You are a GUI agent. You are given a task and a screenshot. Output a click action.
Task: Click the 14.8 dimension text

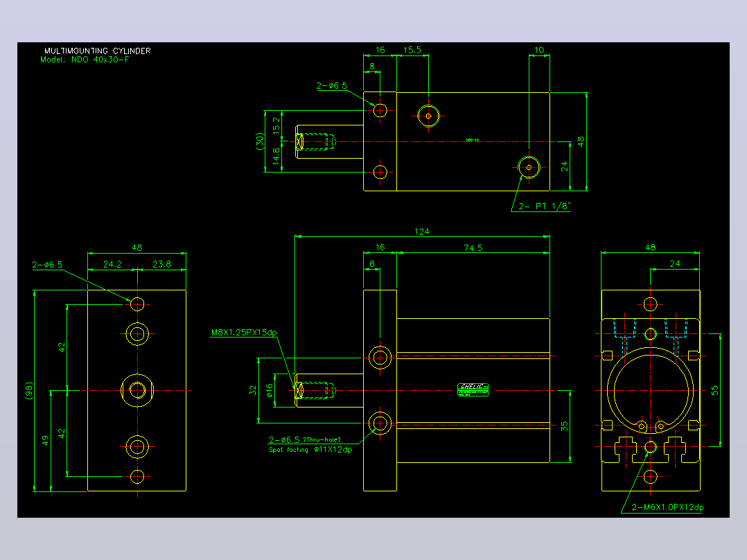[x=276, y=157]
